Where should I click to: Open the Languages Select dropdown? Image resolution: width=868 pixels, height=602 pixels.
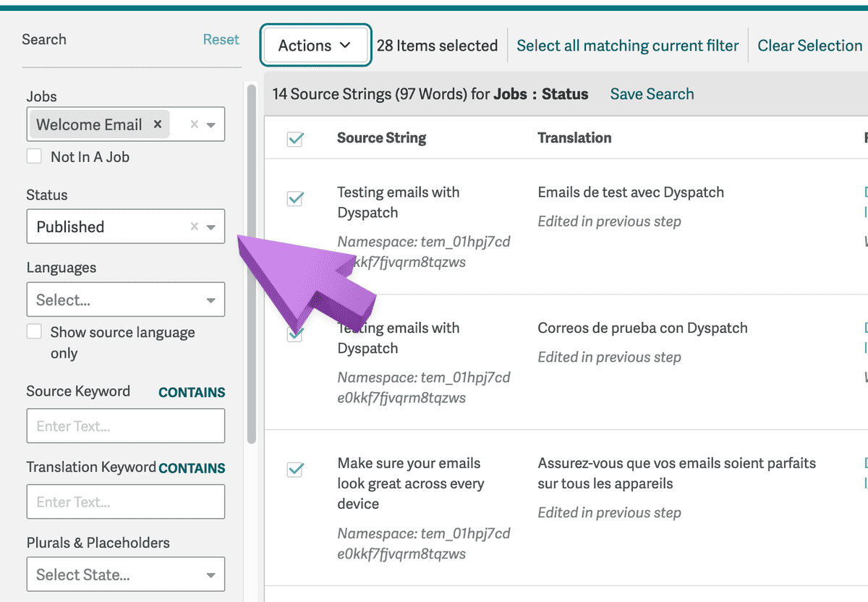pos(126,300)
